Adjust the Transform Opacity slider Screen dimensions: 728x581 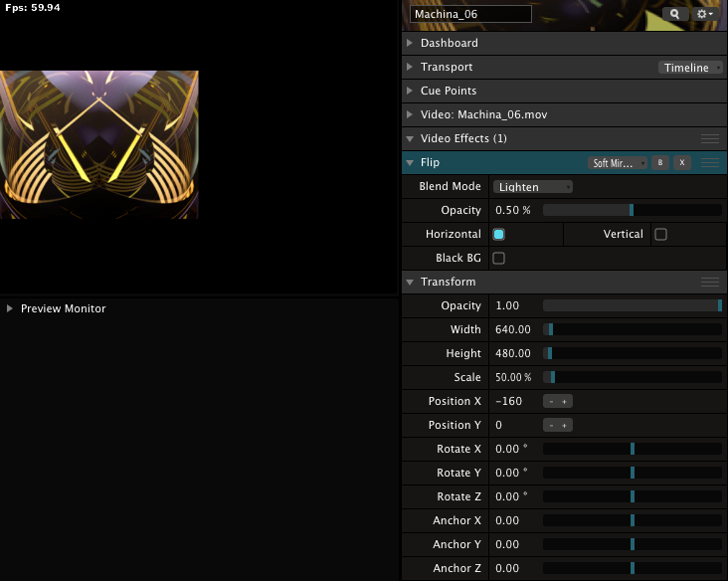pos(632,305)
